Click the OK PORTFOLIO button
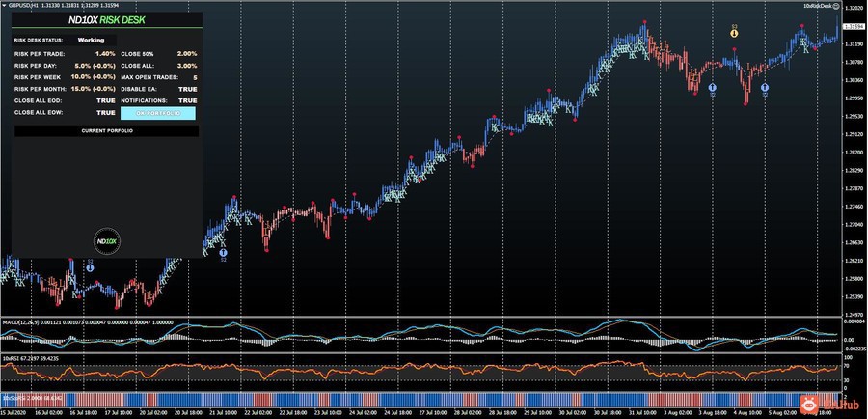The height and width of the screenshot is (419, 868). pyautogui.click(x=158, y=113)
